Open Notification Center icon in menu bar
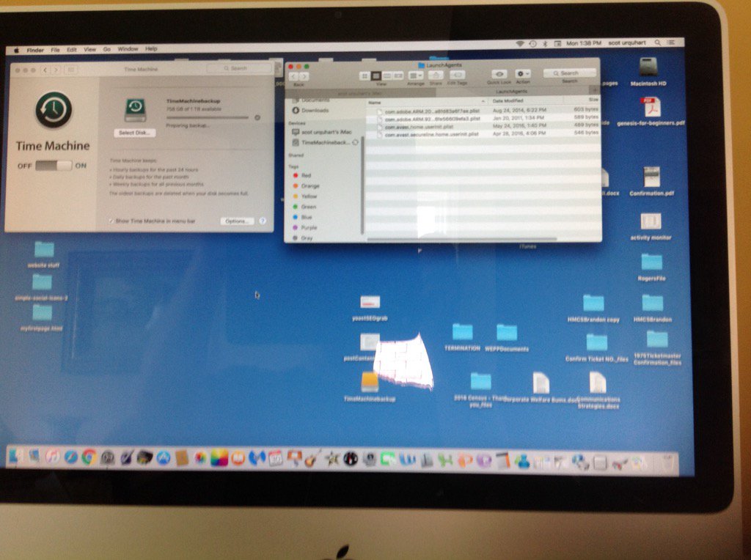Image resolution: width=751 pixels, height=560 pixels. click(x=671, y=43)
